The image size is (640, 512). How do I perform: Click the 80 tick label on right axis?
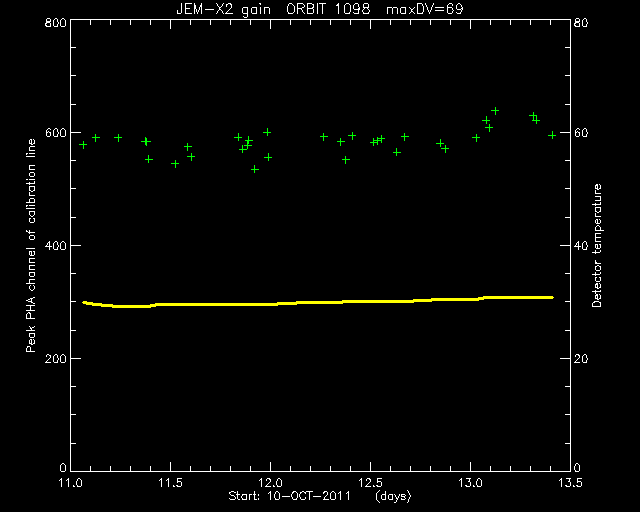pos(581,22)
